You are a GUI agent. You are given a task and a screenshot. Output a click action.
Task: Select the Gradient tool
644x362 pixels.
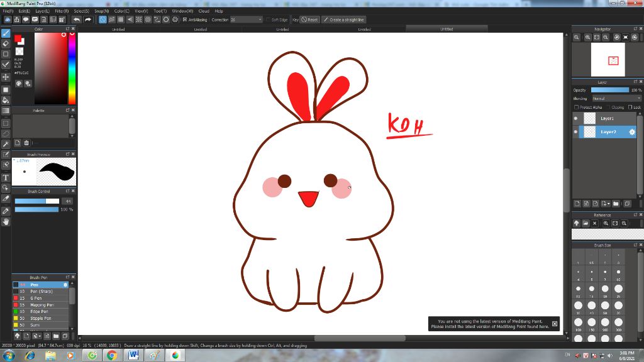pyautogui.click(x=6, y=111)
